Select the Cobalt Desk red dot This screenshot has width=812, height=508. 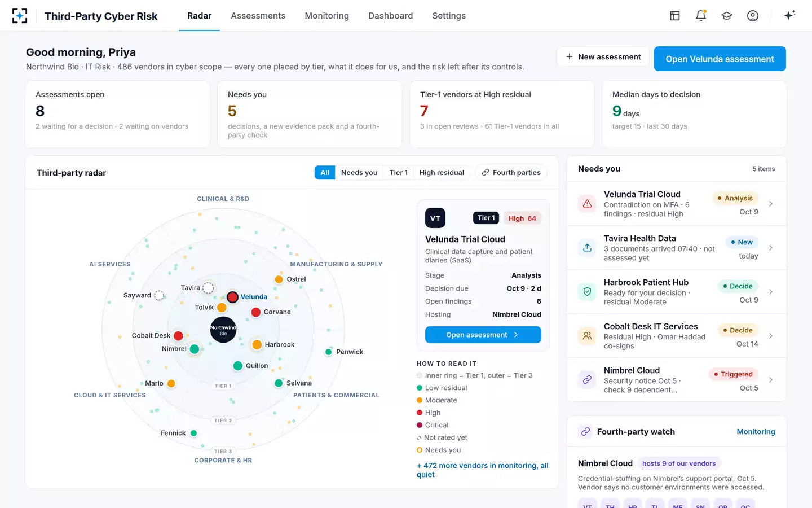point(178,336)
